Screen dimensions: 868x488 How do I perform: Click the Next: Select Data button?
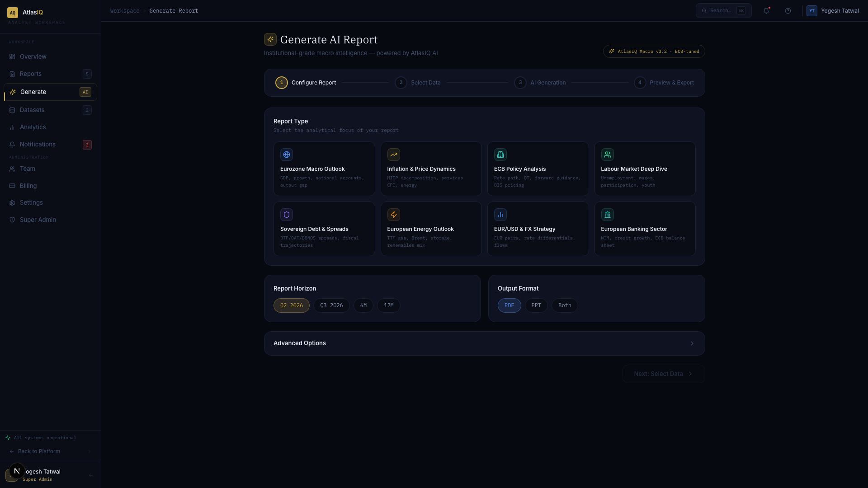pos(664,374)
